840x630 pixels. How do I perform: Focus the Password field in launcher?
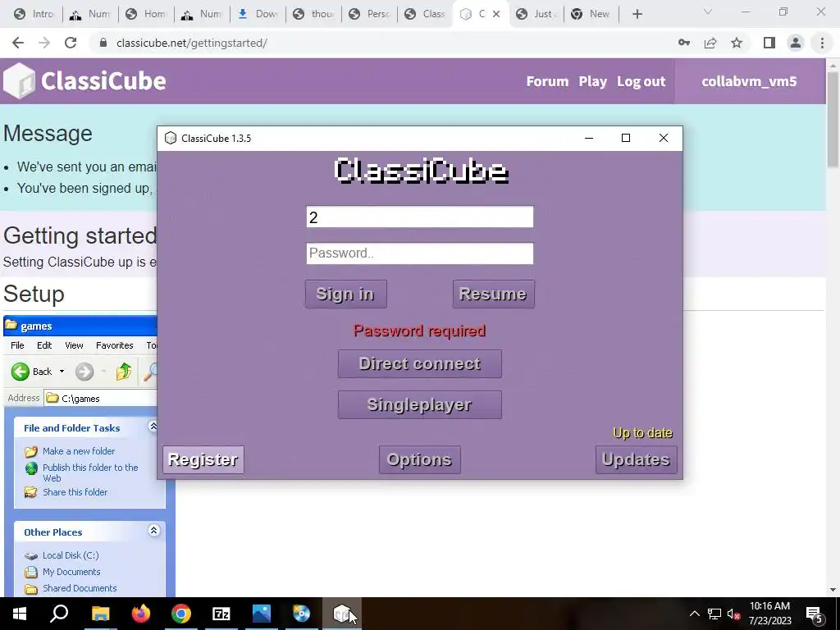click(x=419, y=253)
